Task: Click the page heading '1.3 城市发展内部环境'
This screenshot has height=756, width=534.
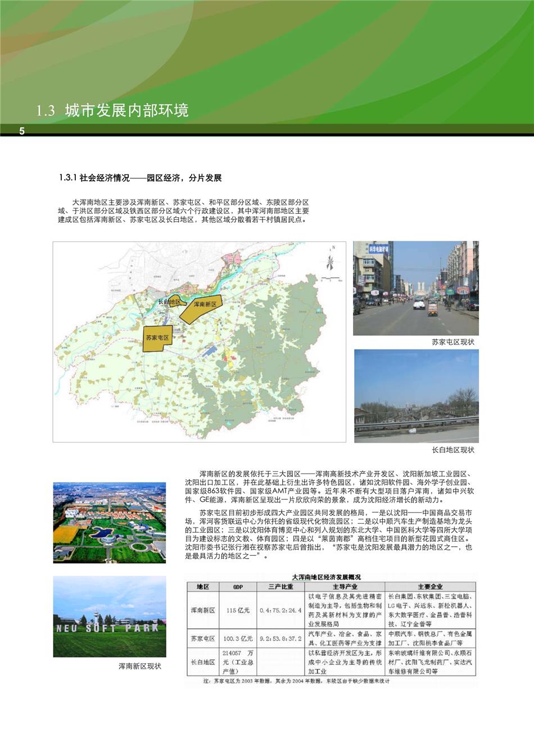Action: (x=112, y=110)
